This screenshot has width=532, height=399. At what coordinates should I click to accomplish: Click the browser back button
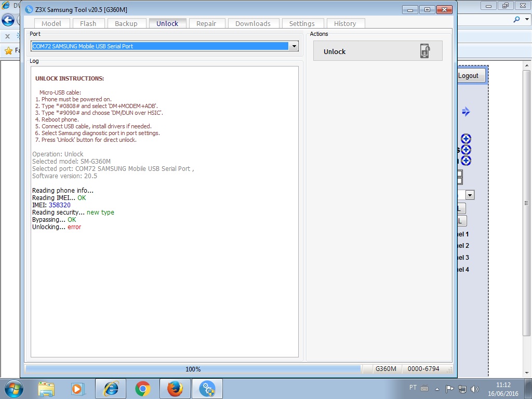[x=8, y=20]
